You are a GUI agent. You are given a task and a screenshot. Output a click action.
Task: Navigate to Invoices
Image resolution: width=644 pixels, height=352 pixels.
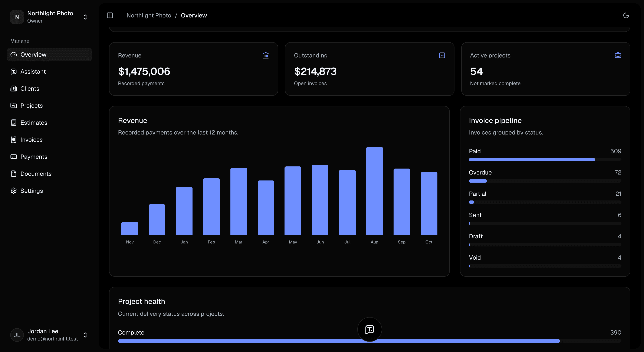pos(49,140)
